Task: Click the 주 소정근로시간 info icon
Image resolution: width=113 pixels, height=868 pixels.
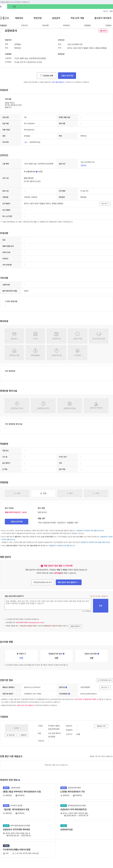Action: 36,172
